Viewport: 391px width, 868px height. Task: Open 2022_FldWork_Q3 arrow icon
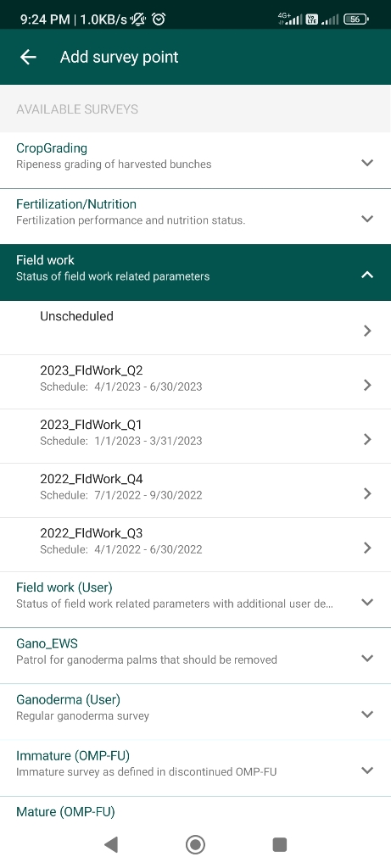tap(367, 548)
